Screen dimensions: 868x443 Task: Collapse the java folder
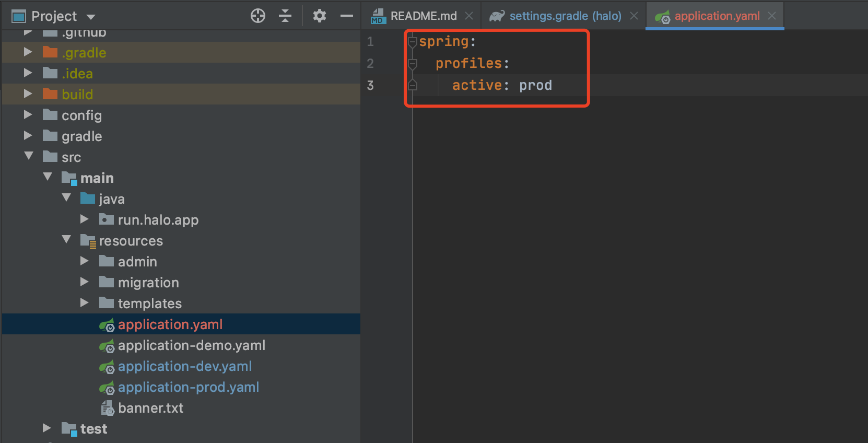click(x=66, y=198)
